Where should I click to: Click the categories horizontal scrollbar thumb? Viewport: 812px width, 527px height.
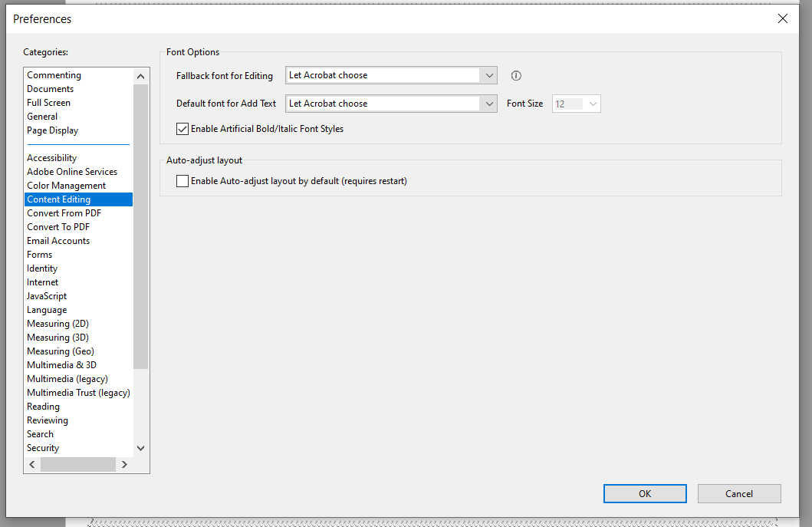point(77,464)
